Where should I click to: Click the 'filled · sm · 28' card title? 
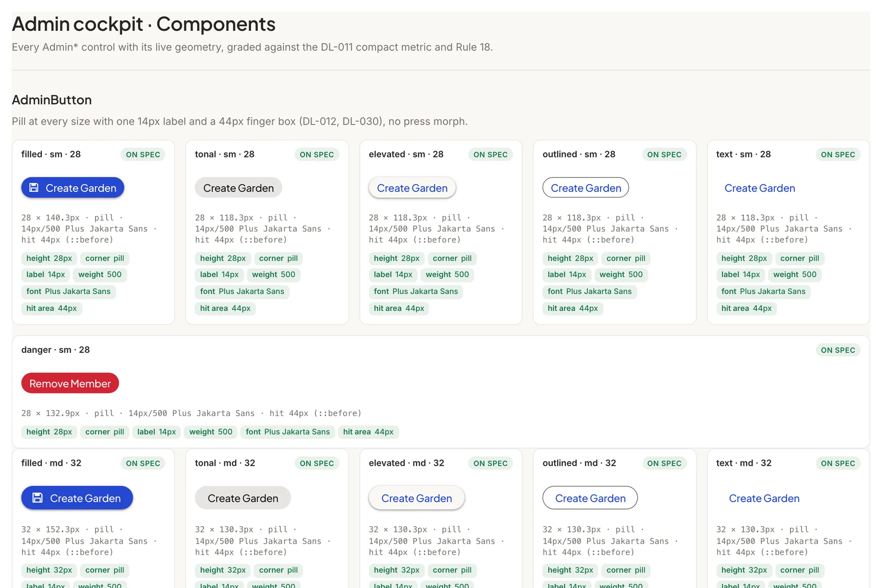[x=51, y=154]
